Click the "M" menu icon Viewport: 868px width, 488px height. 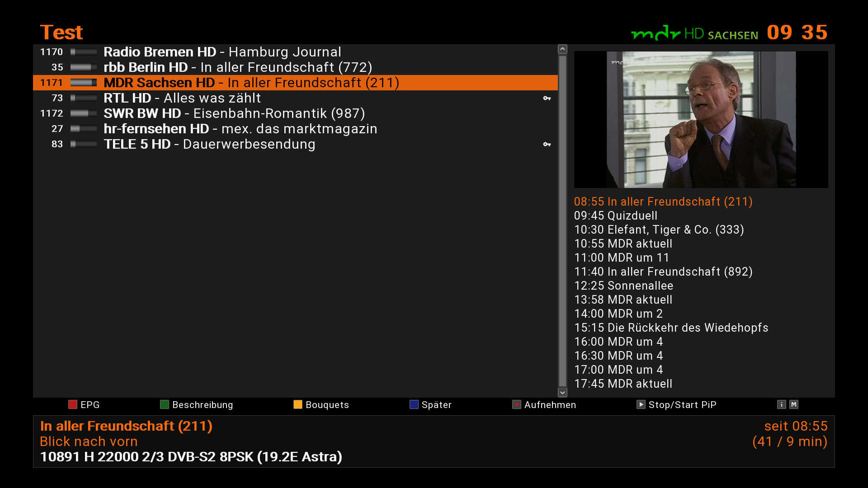pos(793,404)
